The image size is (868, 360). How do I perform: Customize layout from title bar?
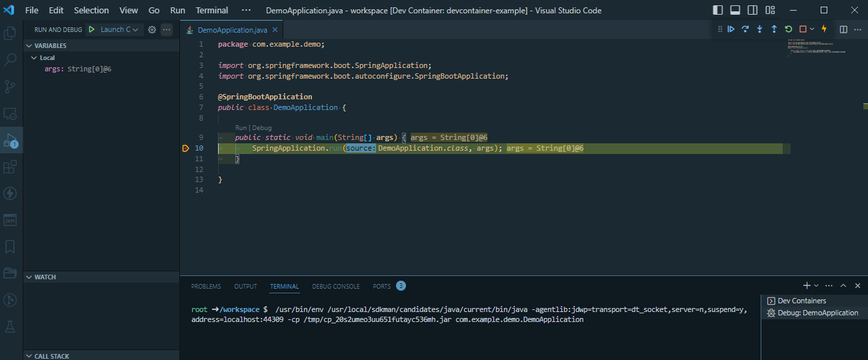(769, 10)
